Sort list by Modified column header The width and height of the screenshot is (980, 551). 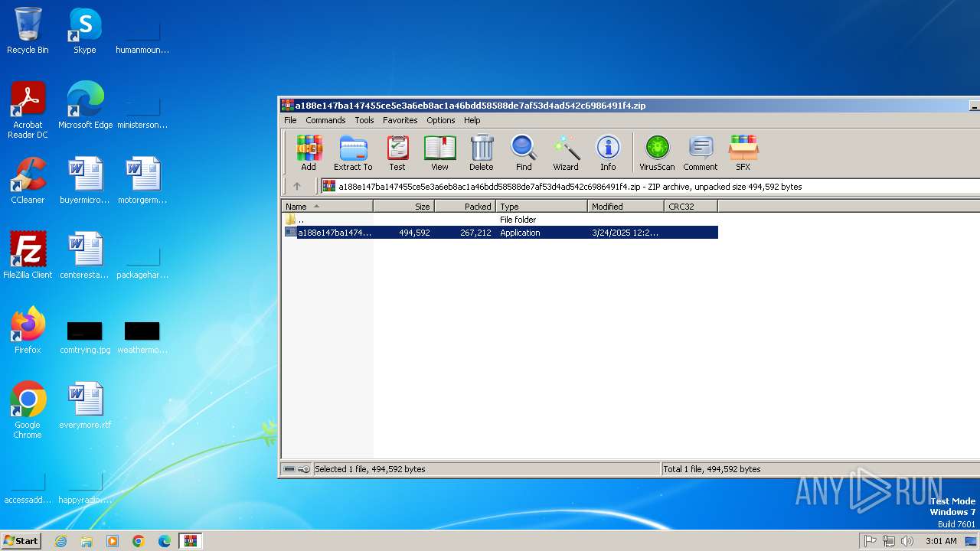click(626, 206)
